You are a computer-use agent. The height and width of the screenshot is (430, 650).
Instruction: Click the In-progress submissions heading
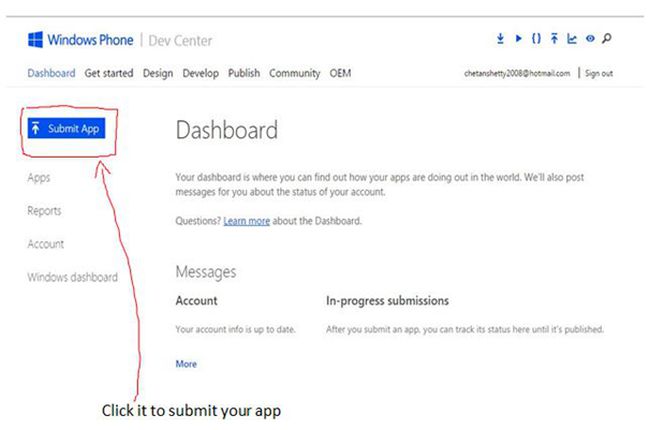(x=387, y=301)
